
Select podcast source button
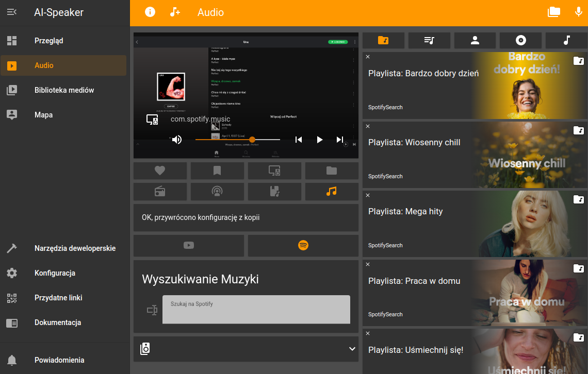[x=217, y=192]
